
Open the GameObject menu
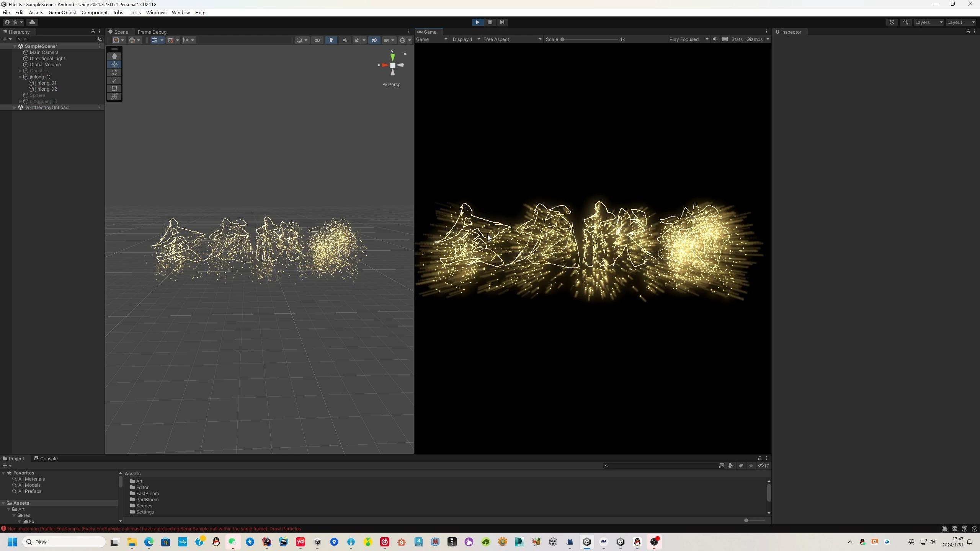pos(62,13)
